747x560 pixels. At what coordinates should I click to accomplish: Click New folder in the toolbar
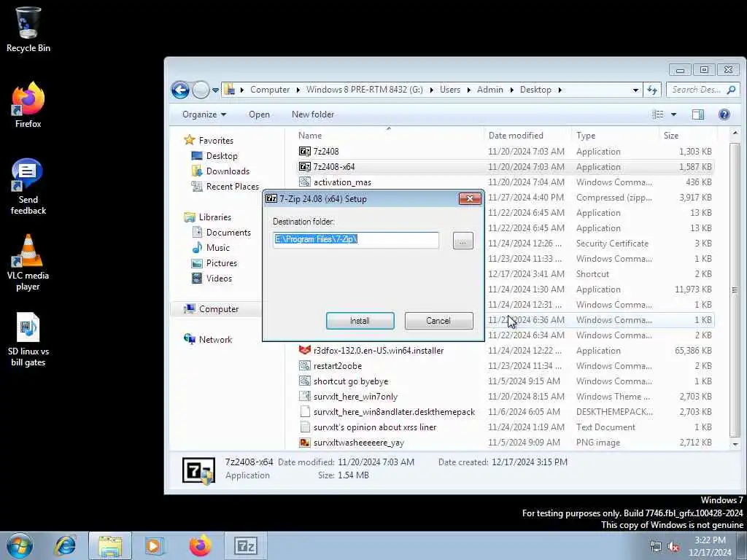pos(312,114)
